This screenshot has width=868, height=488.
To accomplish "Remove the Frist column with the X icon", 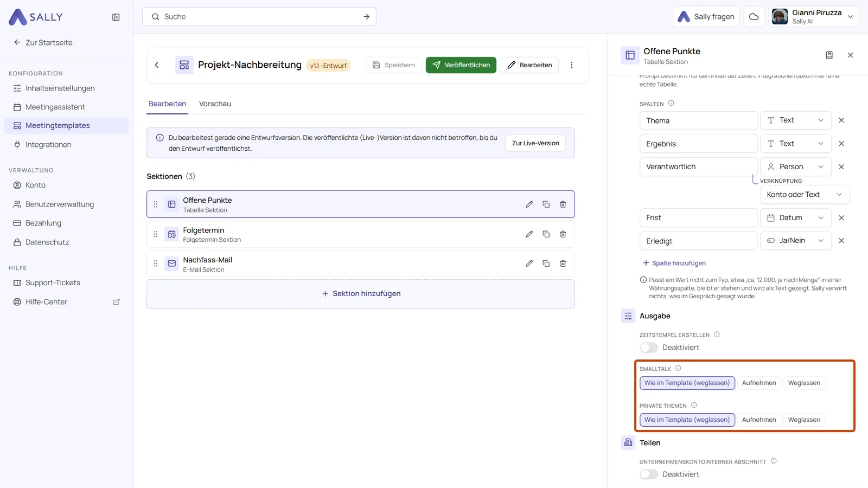I will (x=841, y=218).
